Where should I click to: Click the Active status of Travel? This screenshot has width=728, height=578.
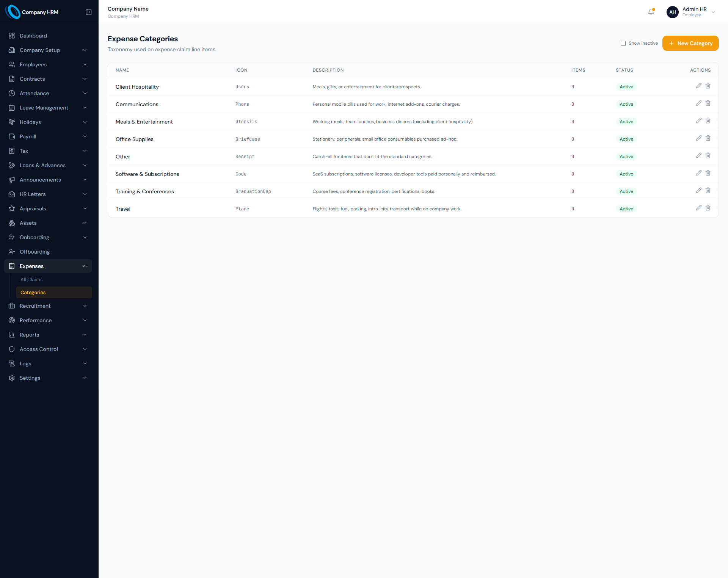point(626,209)
